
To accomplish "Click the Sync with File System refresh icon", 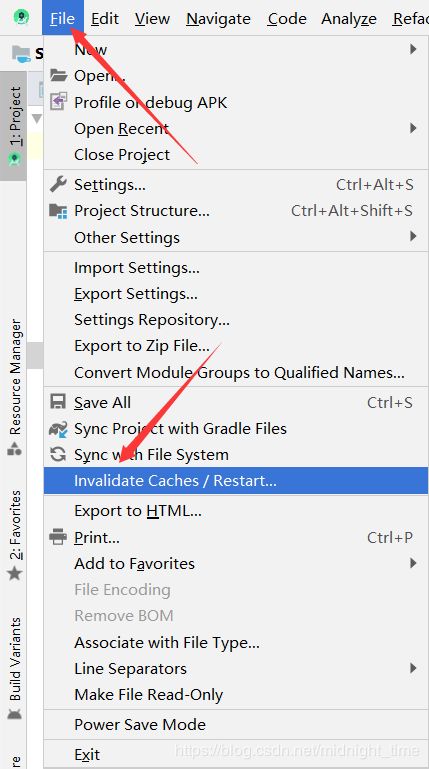I will pos(58,455).
